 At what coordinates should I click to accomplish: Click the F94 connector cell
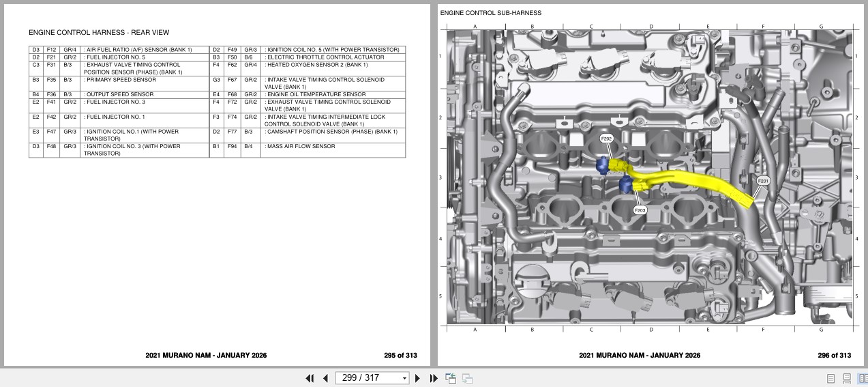pyautogui.click(x=233, y=150)
